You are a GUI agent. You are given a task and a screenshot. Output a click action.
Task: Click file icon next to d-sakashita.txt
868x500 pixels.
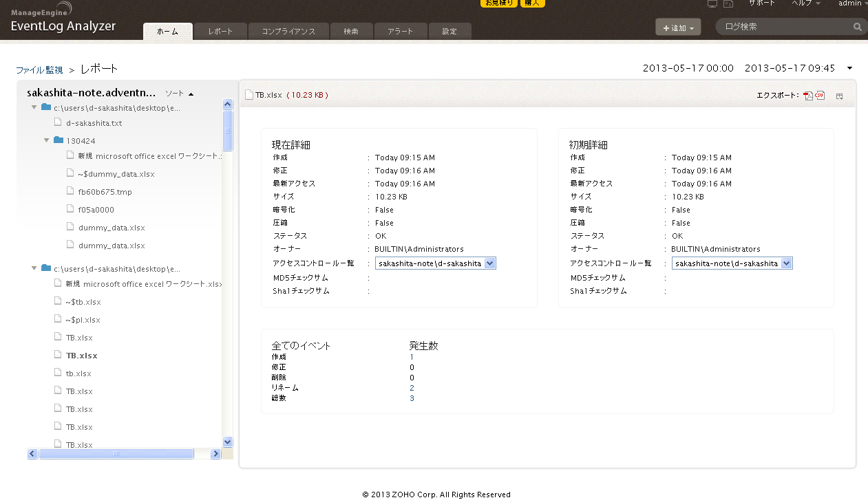(x=59, y=122)
